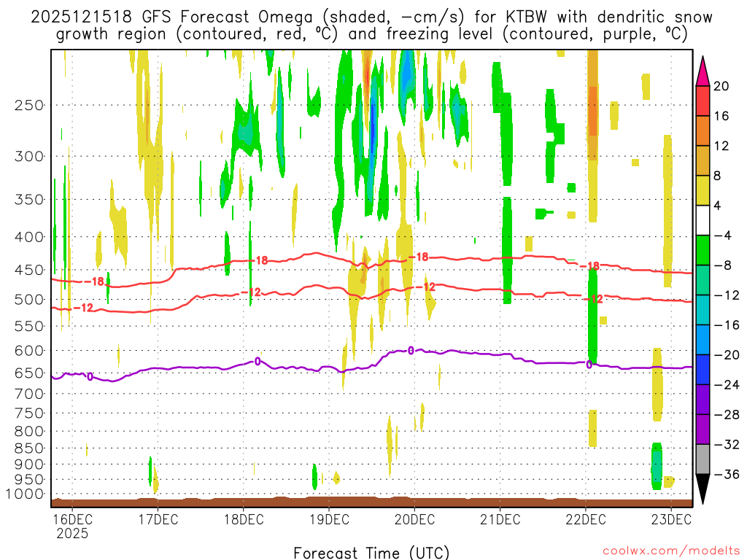Click the 900 pressure level label

click(29, 464)
